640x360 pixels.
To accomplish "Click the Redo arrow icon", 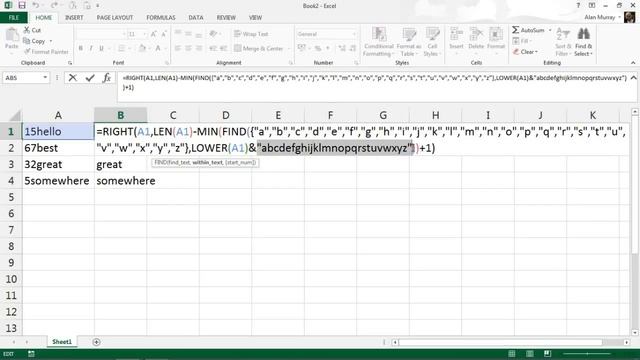I will tap(54, 5).
